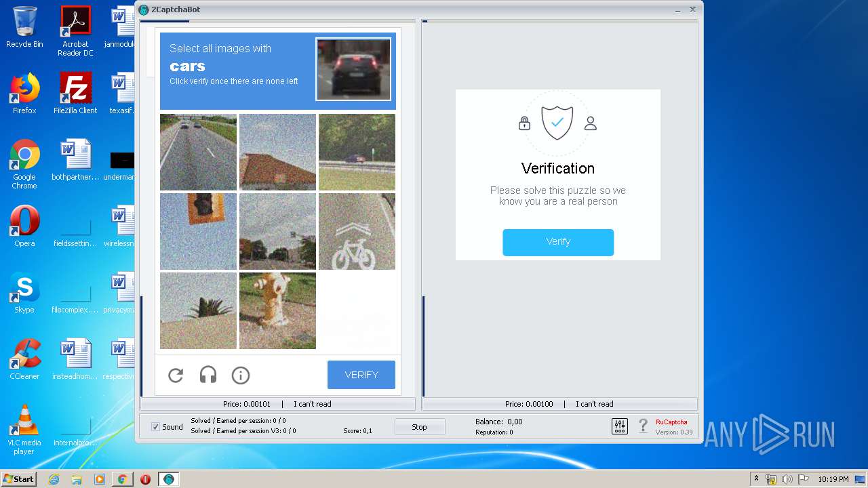Select the highway with cars tile

(x=198, y=152)
